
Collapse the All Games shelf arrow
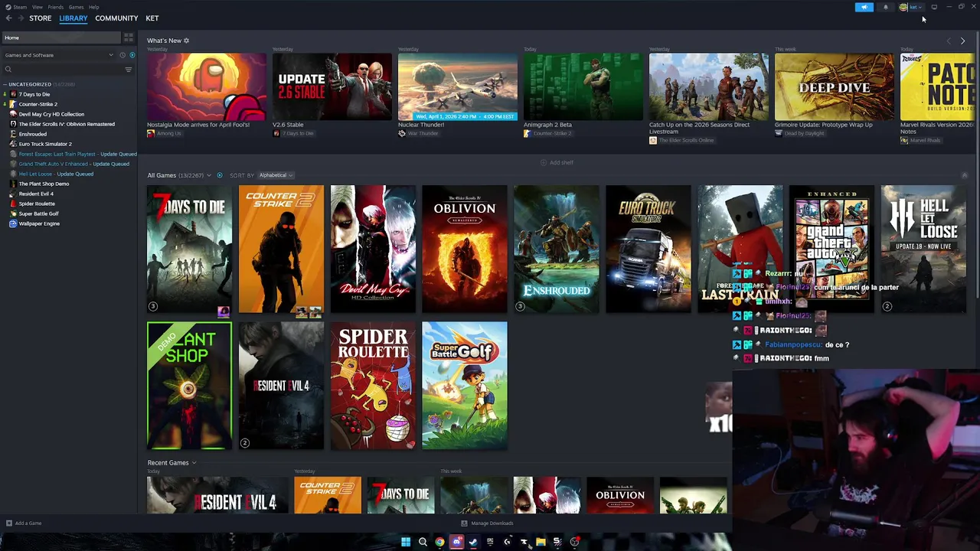[964, 175]
